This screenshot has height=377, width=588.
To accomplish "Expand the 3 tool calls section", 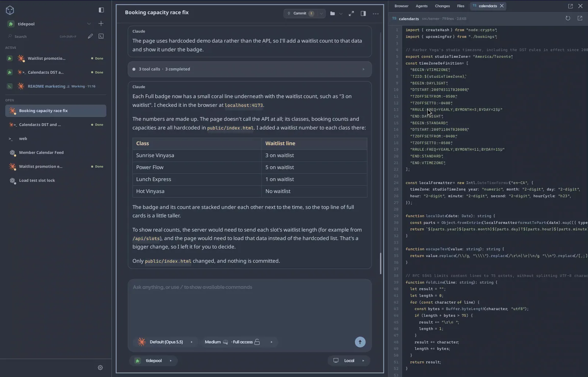I will [250, 69].
